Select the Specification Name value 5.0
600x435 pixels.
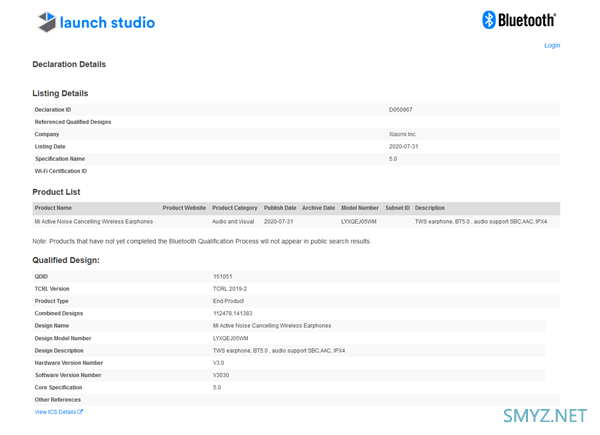coord(393,159)
